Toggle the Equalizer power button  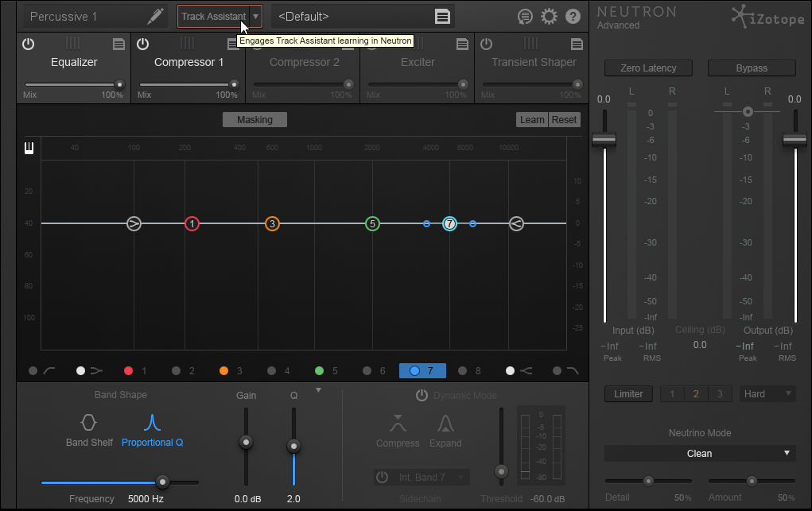pos(29,44)
